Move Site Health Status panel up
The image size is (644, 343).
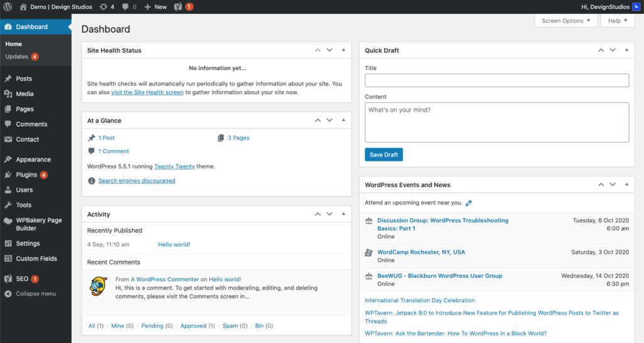[318, 50]
